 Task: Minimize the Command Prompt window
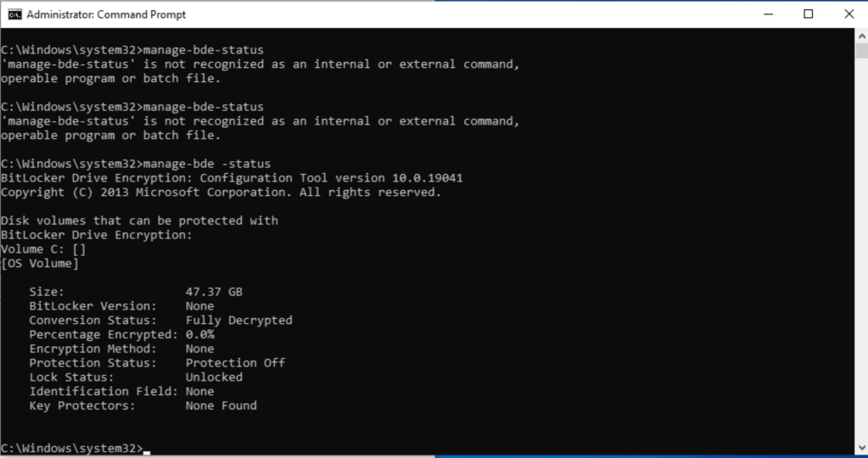click(769, 14)
